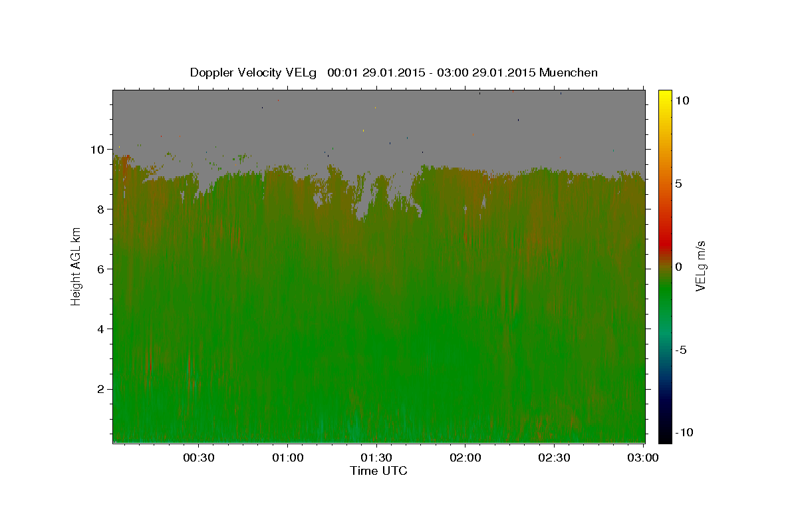Click the 'VELg m/s' colorbar label
The image size is (798, 532).
[700, 265]
